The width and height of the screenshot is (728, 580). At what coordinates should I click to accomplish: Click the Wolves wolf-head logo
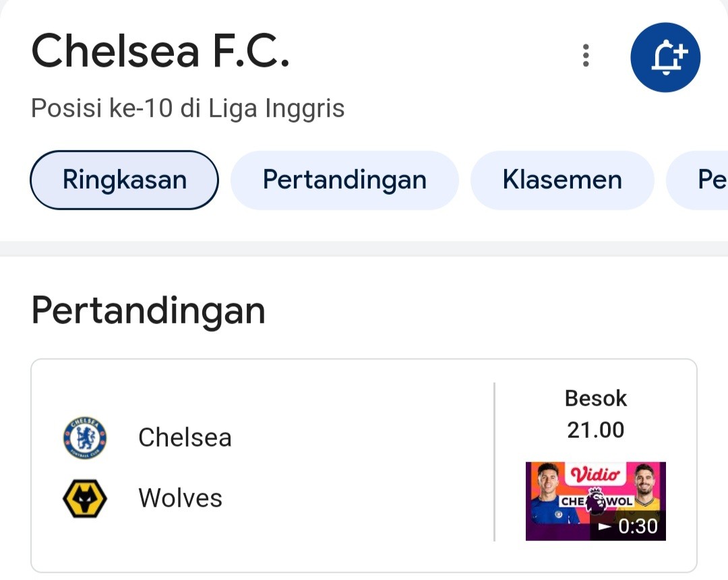[85, 498]
